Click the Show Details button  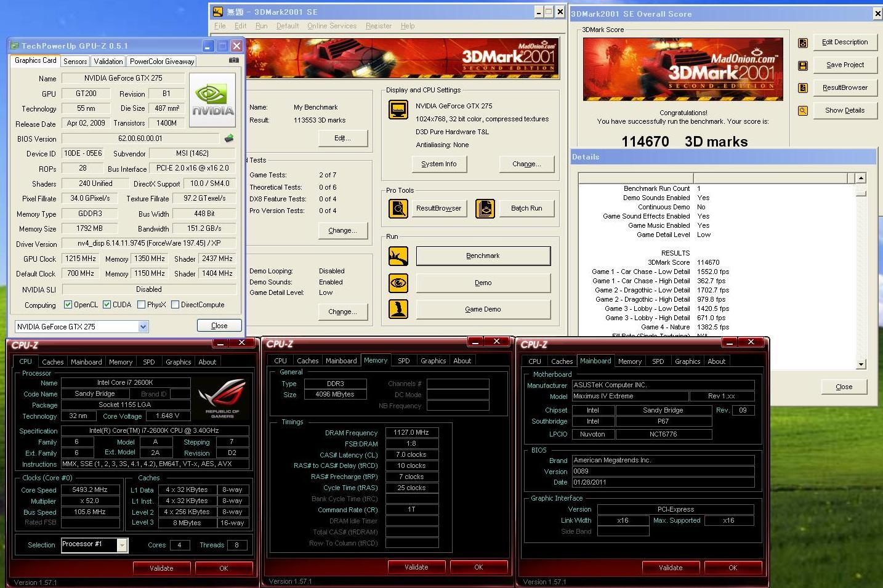point(845,110)
